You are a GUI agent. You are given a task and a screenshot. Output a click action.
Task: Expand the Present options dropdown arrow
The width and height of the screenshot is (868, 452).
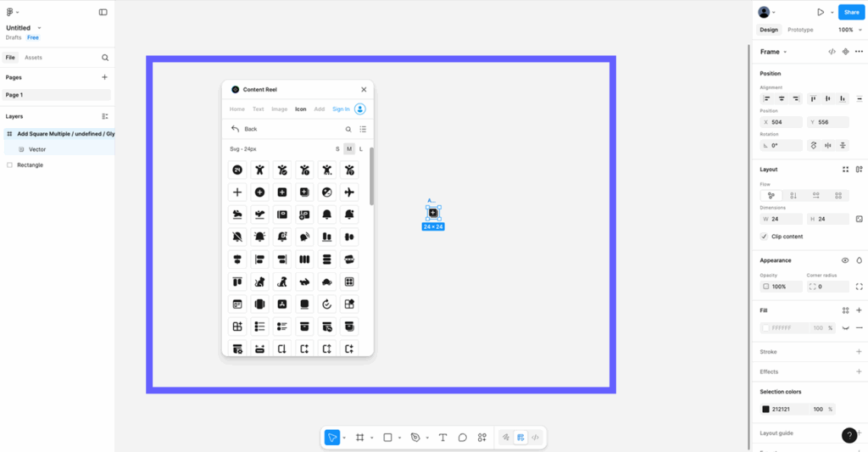point(832,12)
